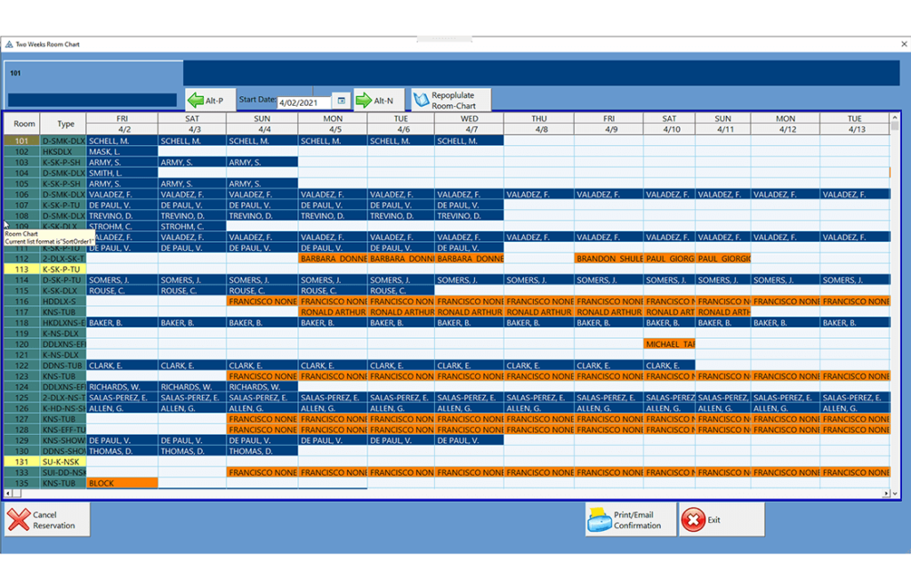Click SCHELL, M. reservation cell for room 101
Image resolution: width=911 pixels, height=588 pixels.
coord(121,141)
